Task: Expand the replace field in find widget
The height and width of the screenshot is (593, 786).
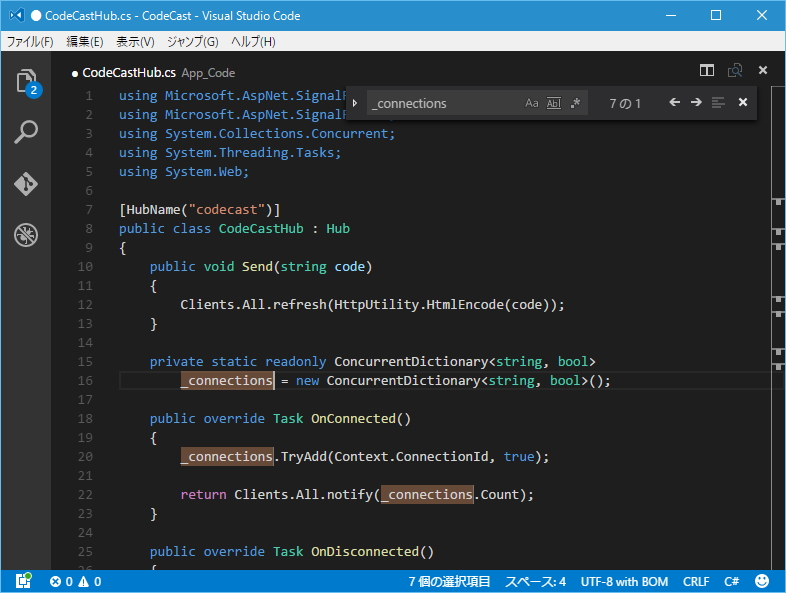Action: pos(355,103)
